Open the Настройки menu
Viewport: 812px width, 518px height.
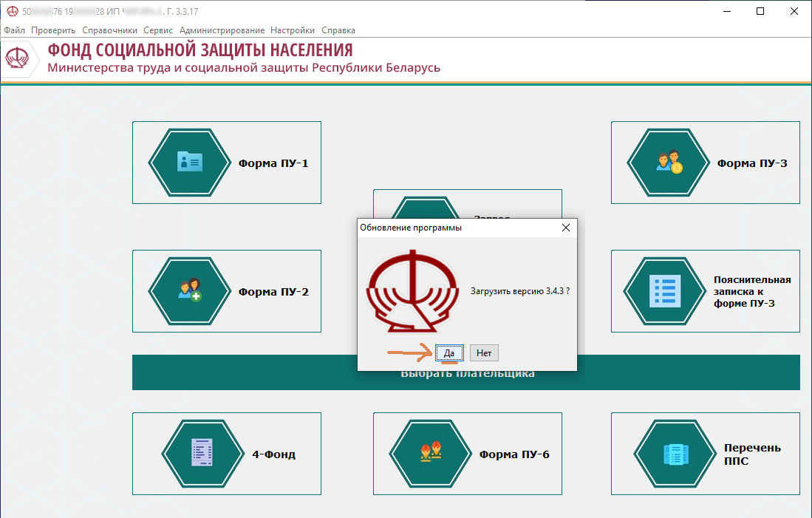click(292, 30)
